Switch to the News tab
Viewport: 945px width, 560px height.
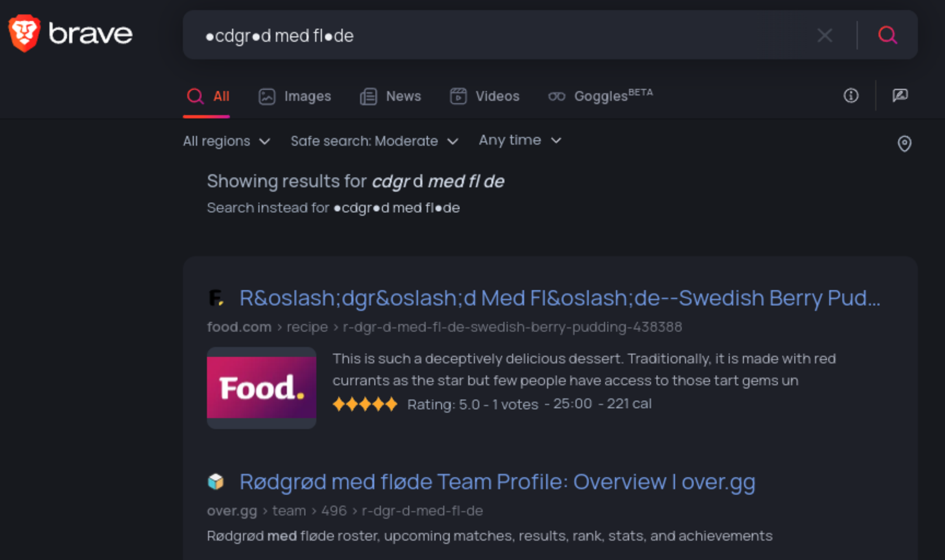click(390, 96)
